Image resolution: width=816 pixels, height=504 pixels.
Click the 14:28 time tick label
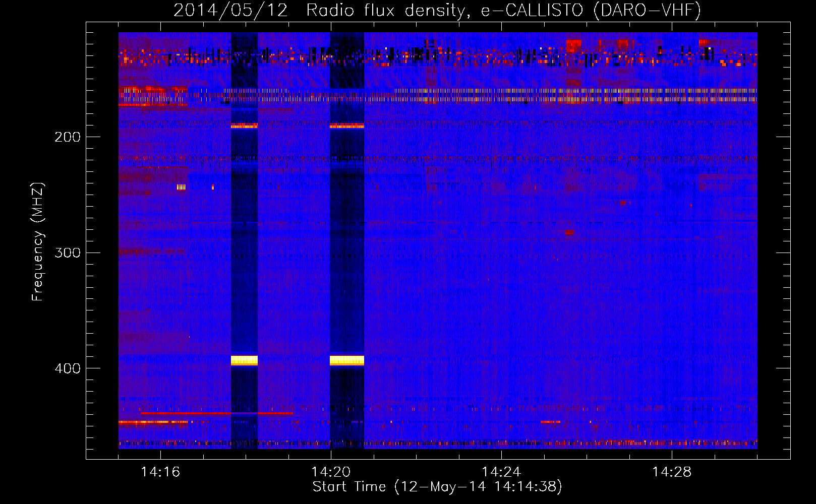(x=672, y=472)
